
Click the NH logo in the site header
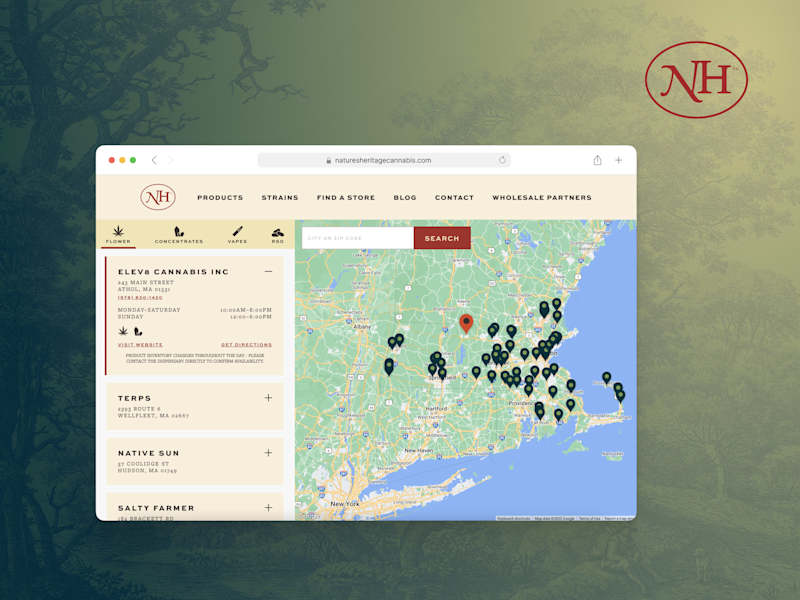(x=158, y=197)
